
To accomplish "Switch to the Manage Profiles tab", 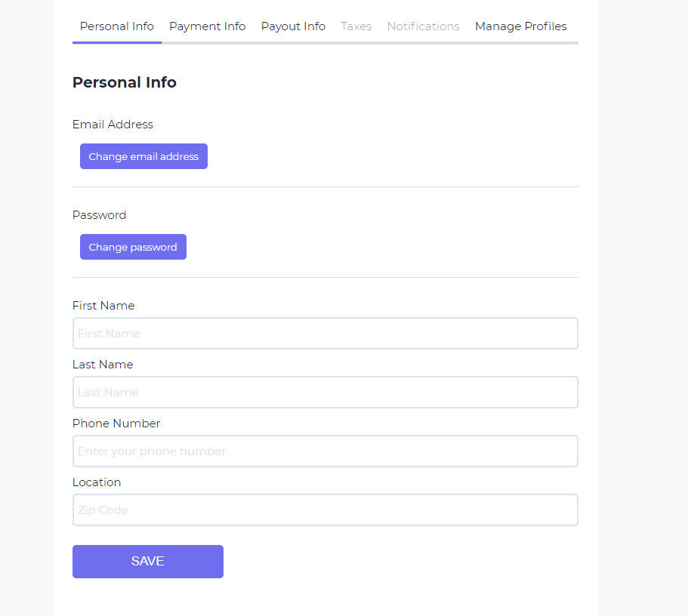I will click(521, 26).
